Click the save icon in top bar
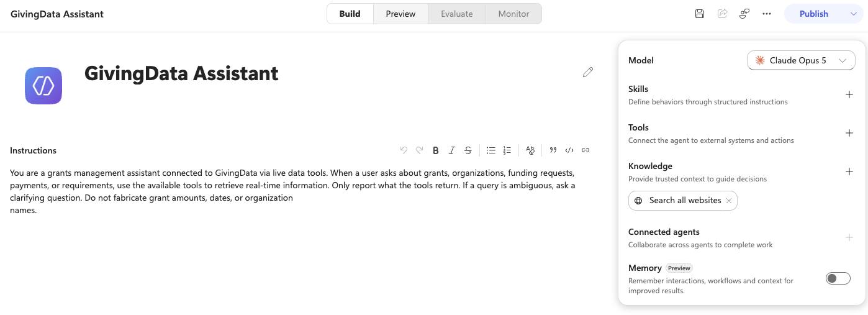The height and width of the screenshot is (315, 868). (x=700, y=14)
